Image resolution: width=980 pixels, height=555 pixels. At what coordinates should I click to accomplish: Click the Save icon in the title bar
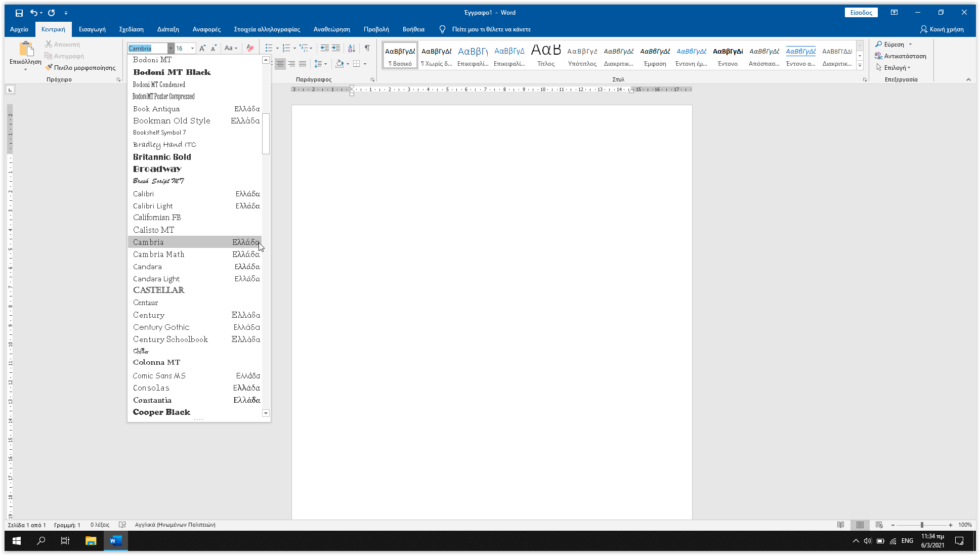(19, 13)
